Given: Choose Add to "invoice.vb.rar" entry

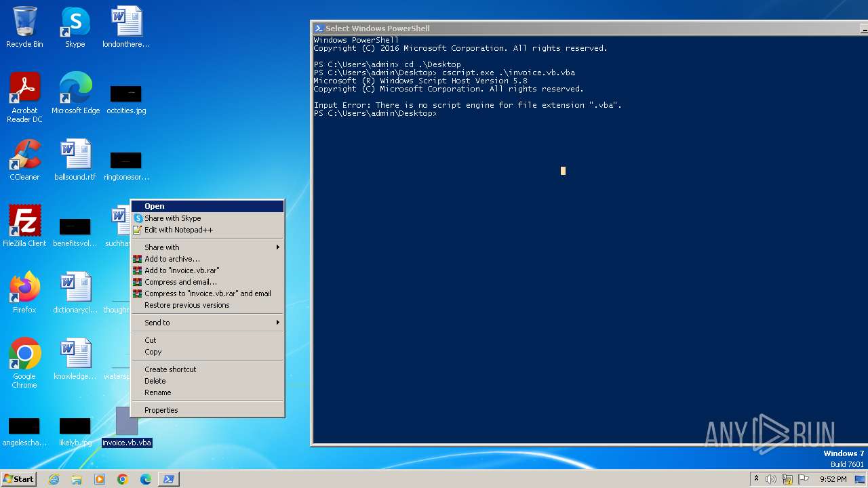Looking at the screenshot, I should pos(208,270).
